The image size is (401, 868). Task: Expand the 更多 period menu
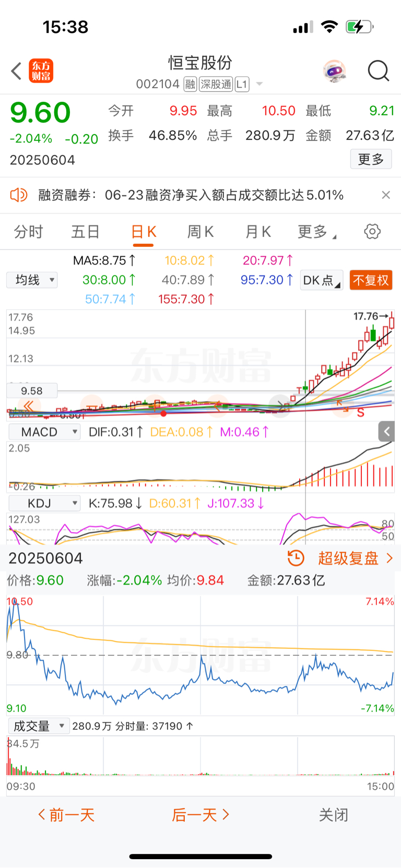(x=316, y=232)
